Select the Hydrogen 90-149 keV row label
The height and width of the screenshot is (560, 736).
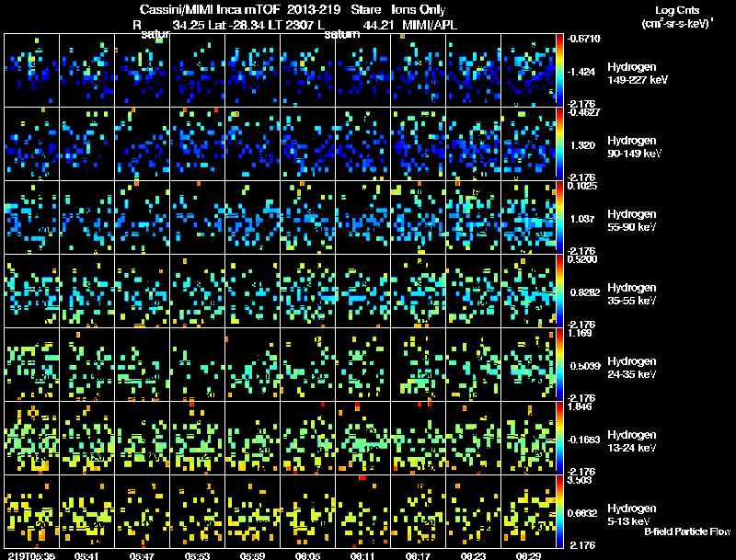[x=634, y=147]
